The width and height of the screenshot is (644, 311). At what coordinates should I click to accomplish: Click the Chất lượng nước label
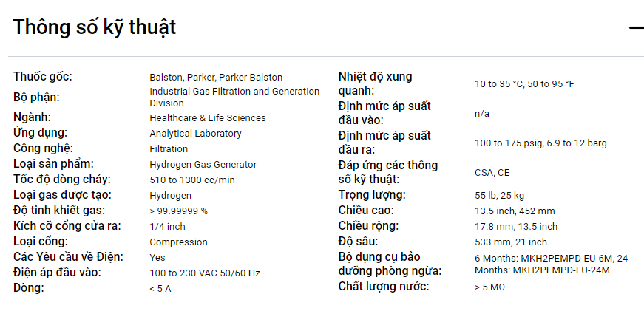pyautogui.click(x=384, y=286)
